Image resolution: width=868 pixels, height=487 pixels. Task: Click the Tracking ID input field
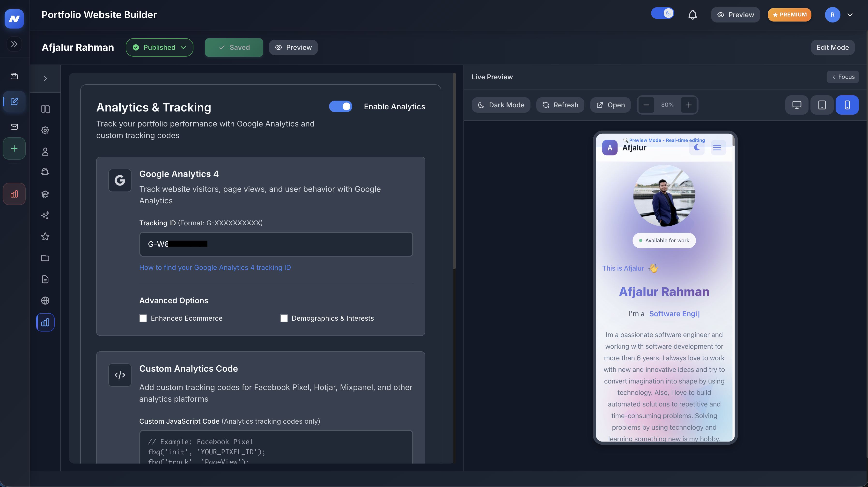click(276, 244)
